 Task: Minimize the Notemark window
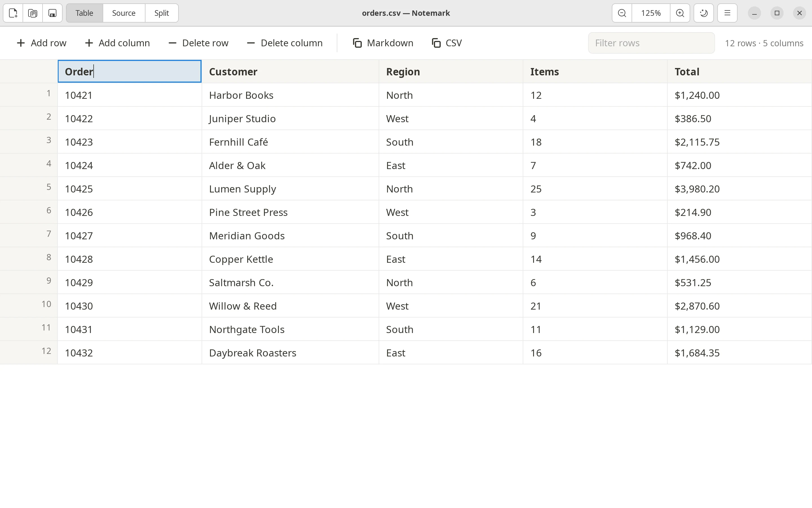point(754,13)
